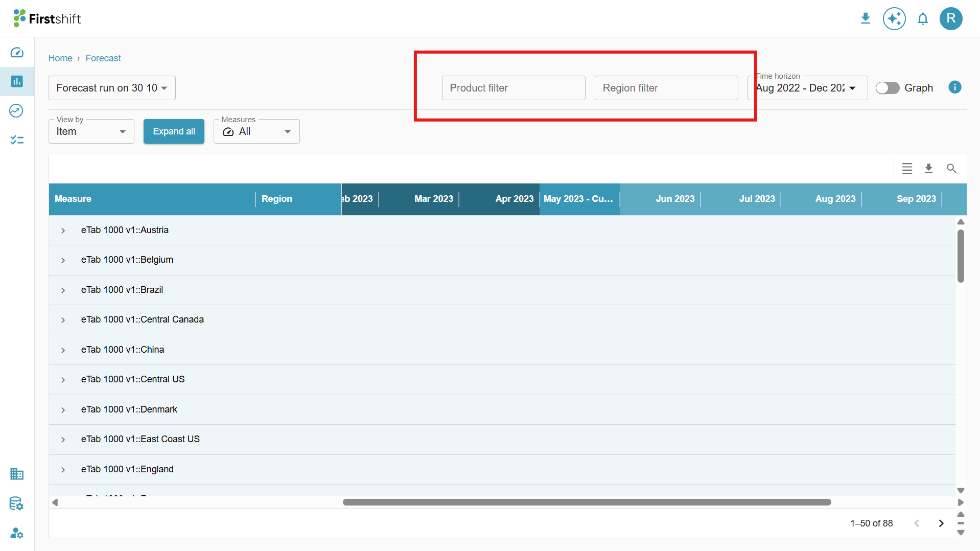Open the database settings sidebar icon

pos(16,503)
